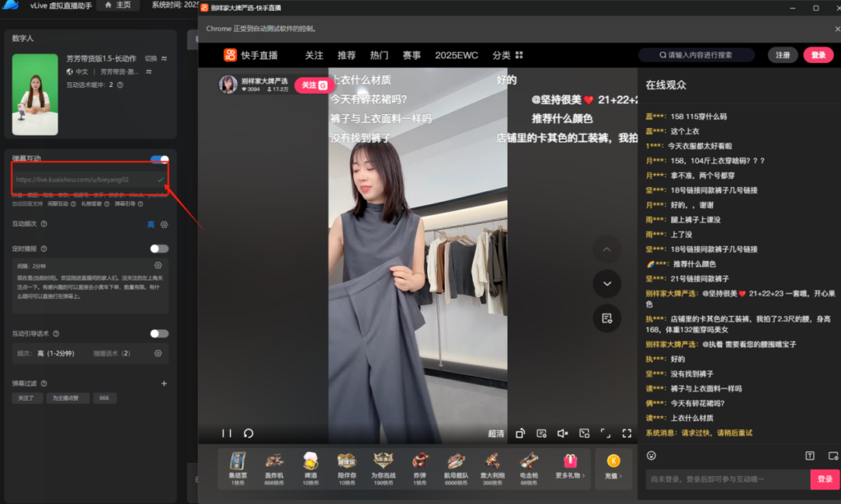The image size is (841, 504).
Task: Expand 更多礼物 gift list
Action: (x=570, y=464)
